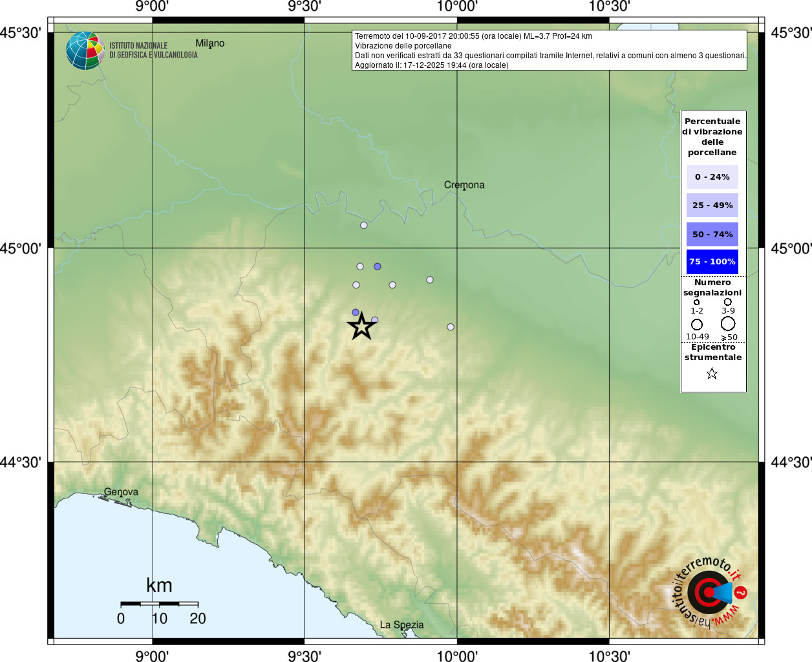Click the INGV globe logo
The height and width of the screenshot is (662, 812).
[85, 50]
